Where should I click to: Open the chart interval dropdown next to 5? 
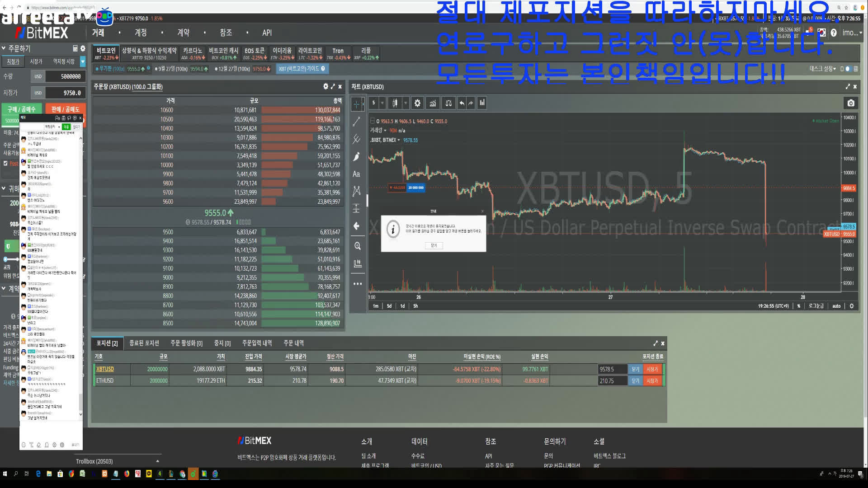coord(382,103)
